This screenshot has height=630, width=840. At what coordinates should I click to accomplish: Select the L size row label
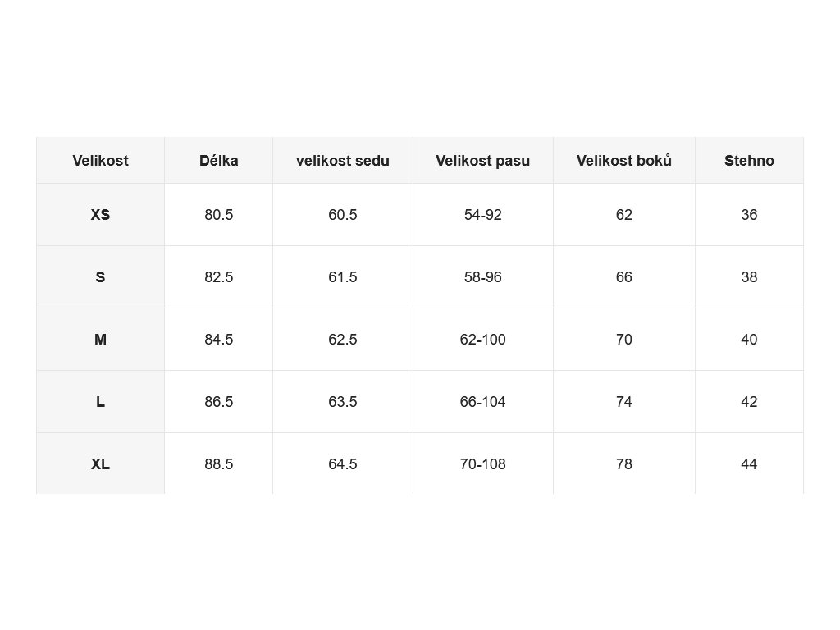(100, 402)
